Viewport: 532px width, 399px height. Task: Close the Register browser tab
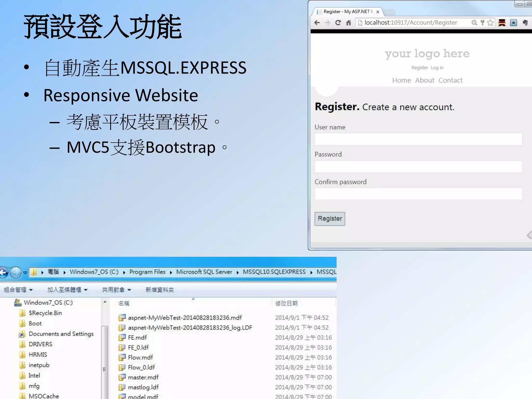378,12
